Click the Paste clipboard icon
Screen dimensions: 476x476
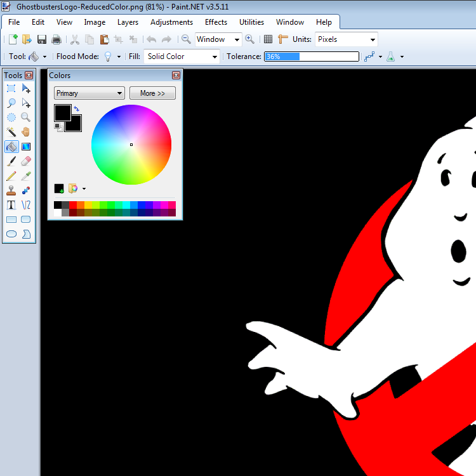point(105,39)
